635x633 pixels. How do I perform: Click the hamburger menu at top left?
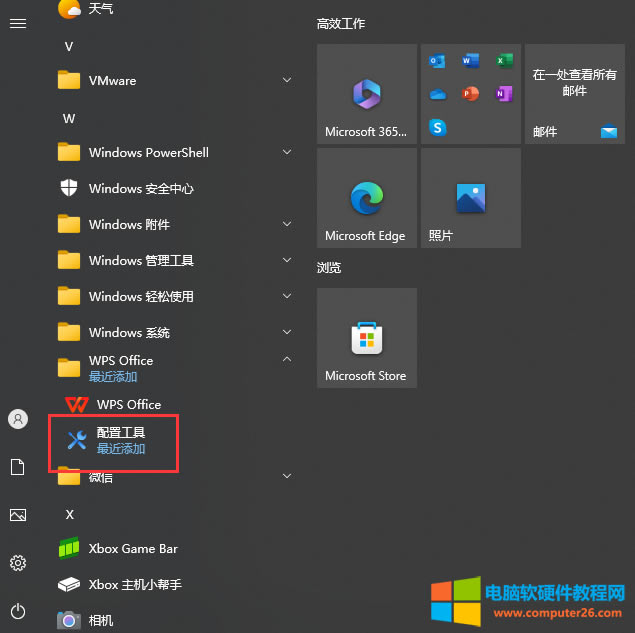[18, 23]
